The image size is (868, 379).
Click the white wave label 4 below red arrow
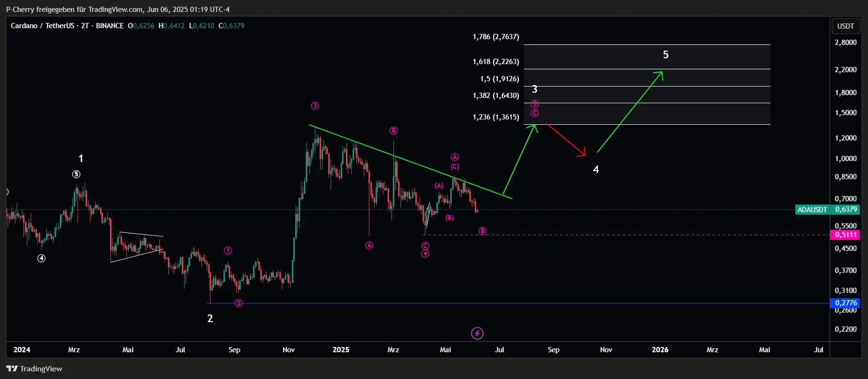click(596, 169)
